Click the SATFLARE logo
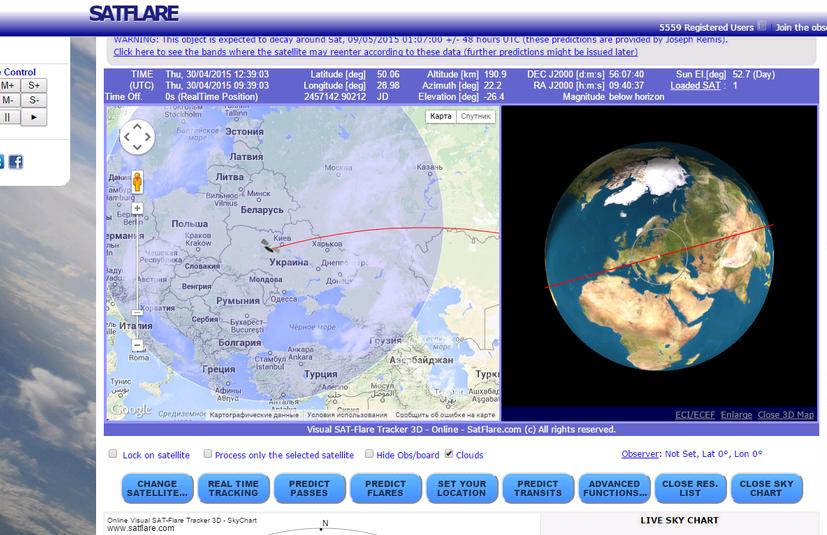Image resolution: width=827 pixels, height=535 pixels. coord(134,13)
